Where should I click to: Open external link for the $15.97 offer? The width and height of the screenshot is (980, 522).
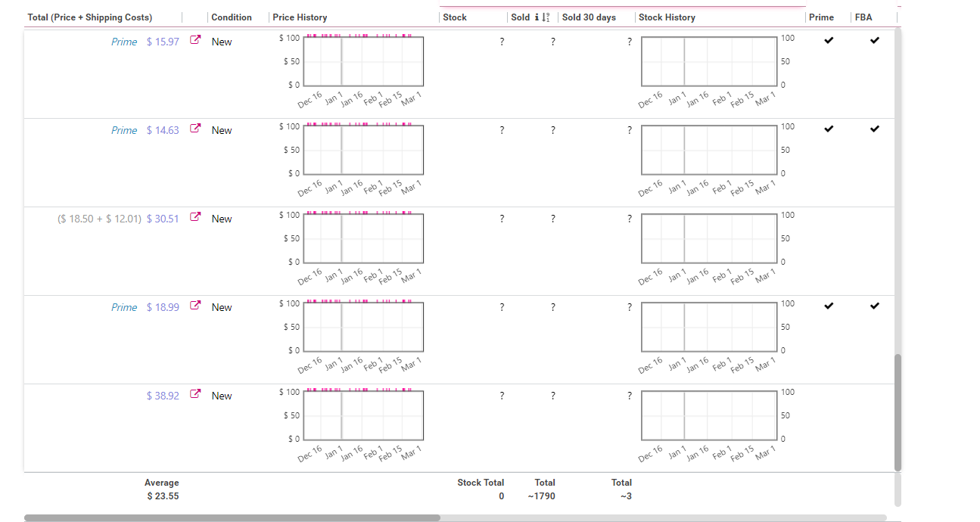click(x=195, y=41)
